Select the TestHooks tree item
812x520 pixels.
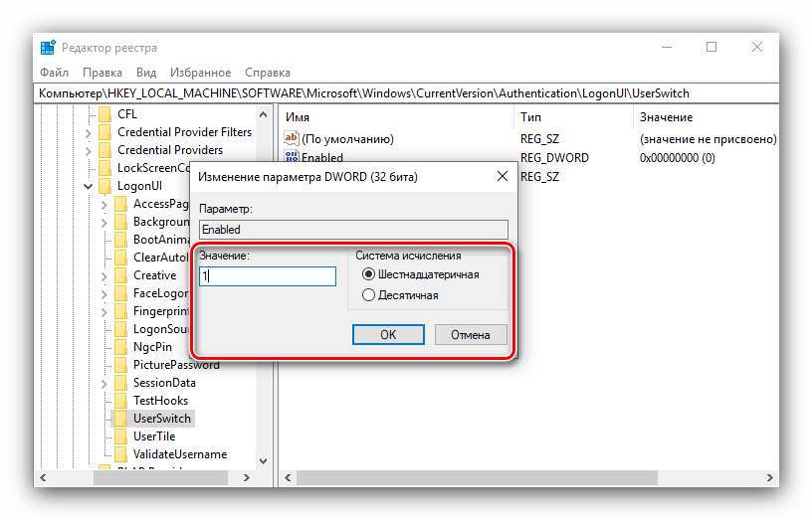pyautogui.click(x=160, y=401)
